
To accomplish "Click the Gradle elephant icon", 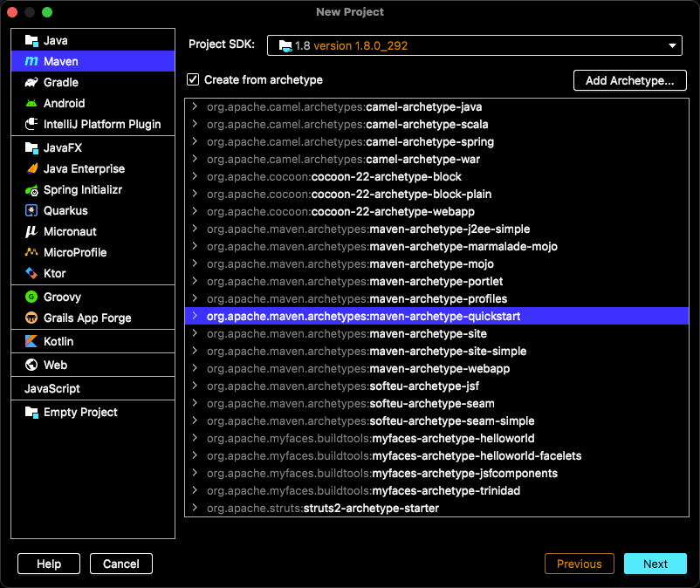I will [31, 82].
